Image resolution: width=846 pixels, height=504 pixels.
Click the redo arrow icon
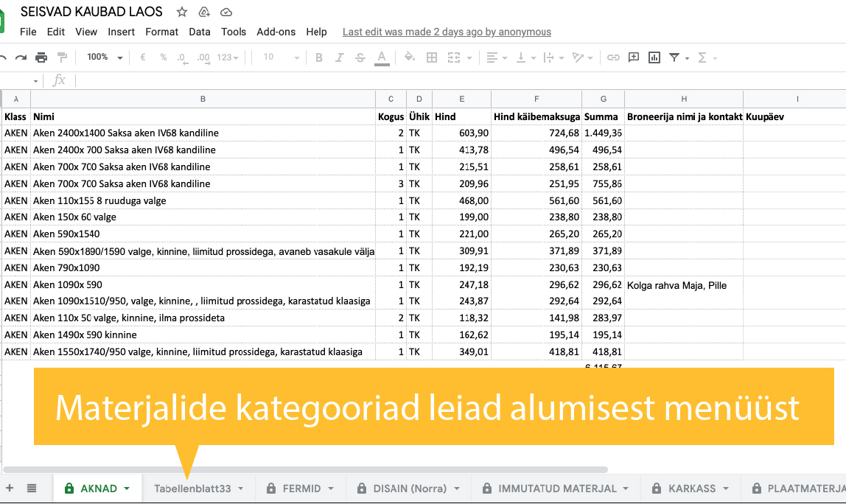click(x=21, y=57)
